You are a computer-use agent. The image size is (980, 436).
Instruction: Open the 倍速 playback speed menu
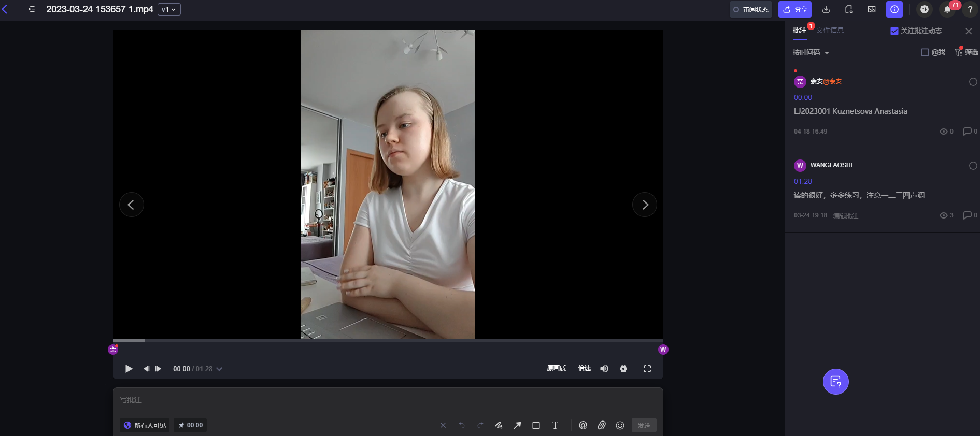coord(585,368)
